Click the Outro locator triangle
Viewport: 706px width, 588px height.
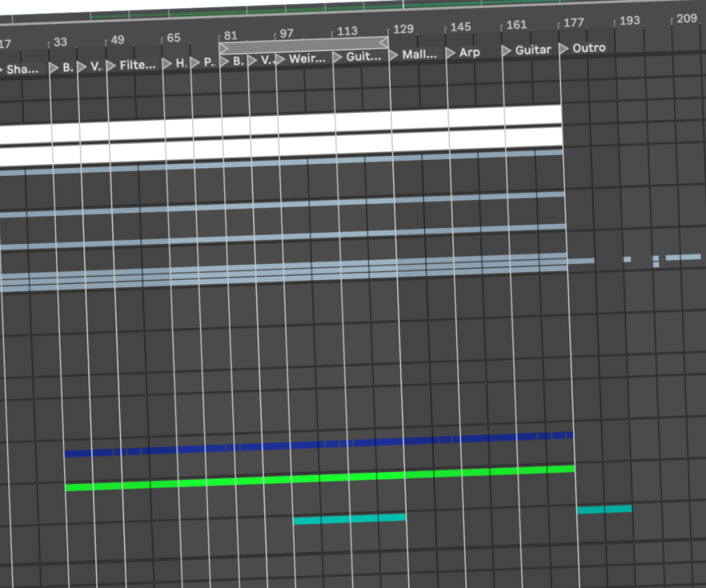[x=563, y=49]
